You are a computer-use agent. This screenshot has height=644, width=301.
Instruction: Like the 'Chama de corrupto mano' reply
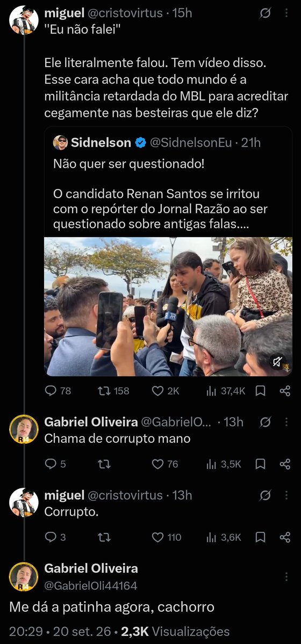(164, 464)
